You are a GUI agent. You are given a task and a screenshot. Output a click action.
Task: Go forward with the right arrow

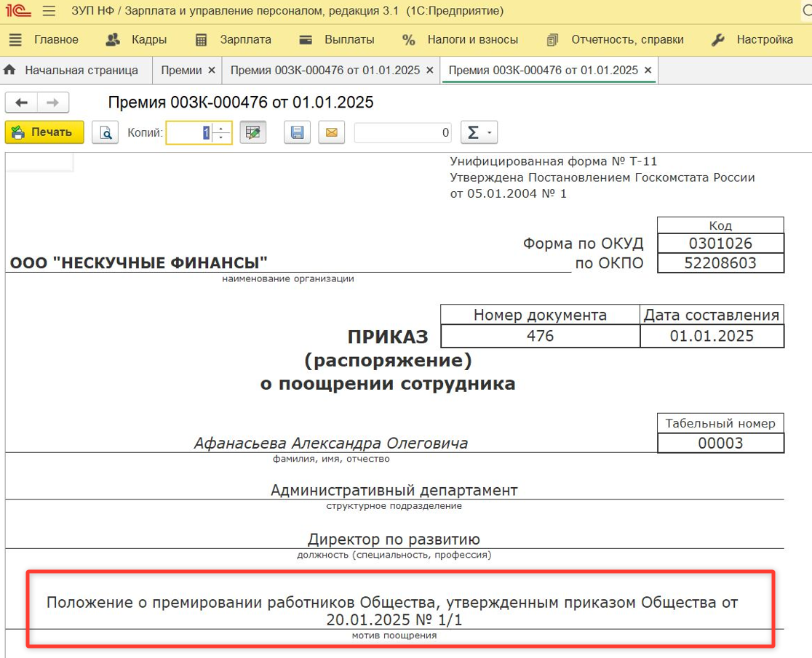point(53,103)
